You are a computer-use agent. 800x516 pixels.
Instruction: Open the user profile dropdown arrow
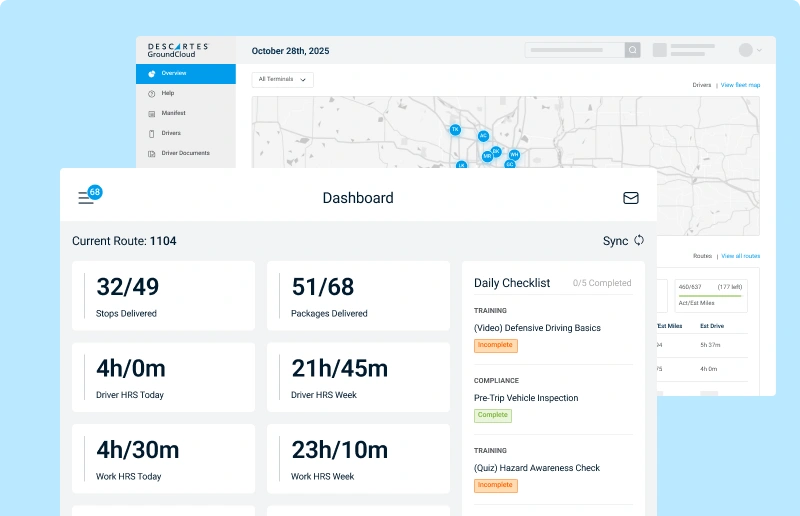(759, 50)
